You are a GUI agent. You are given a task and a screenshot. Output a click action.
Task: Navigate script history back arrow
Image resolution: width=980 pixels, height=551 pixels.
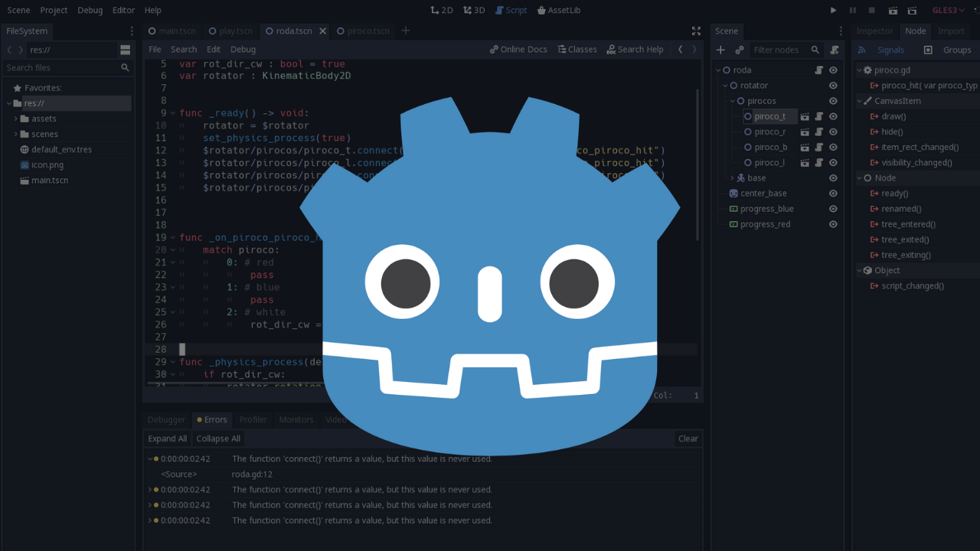pos(680,49)
